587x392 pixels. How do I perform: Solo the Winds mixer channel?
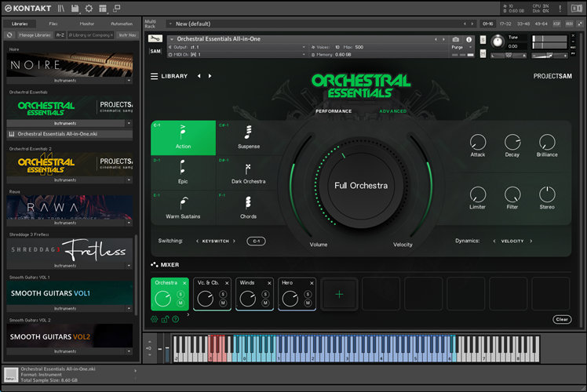pyautogui.click(x=265, y=293)
